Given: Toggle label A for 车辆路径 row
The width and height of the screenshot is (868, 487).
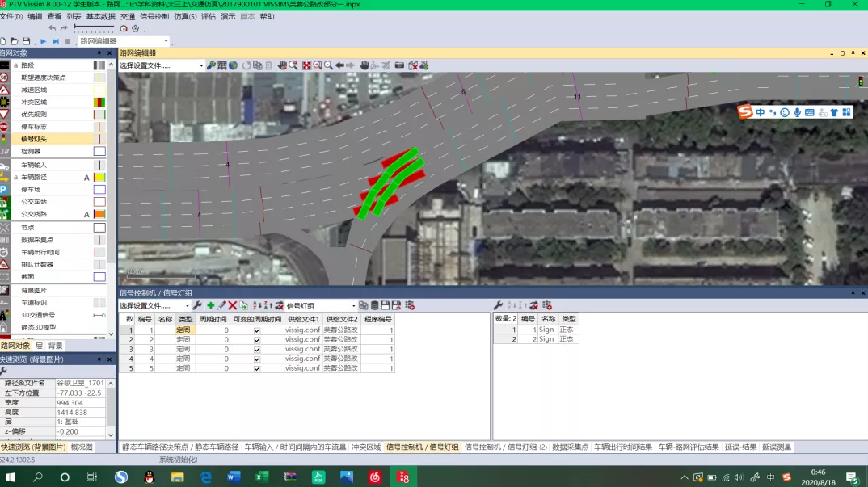Looking at the screenshot, I should (x=86, y=178).
